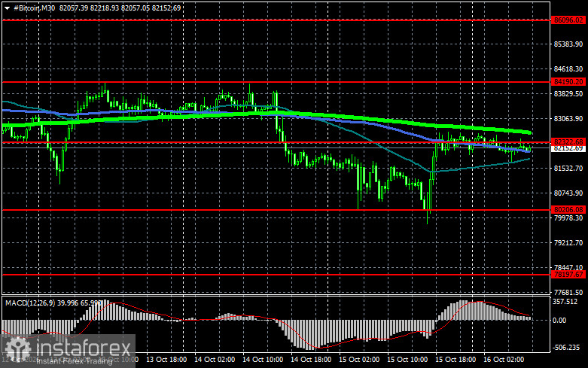
Task: Click the 15 Oct 18:00 time label
Action: coord(455,360)
